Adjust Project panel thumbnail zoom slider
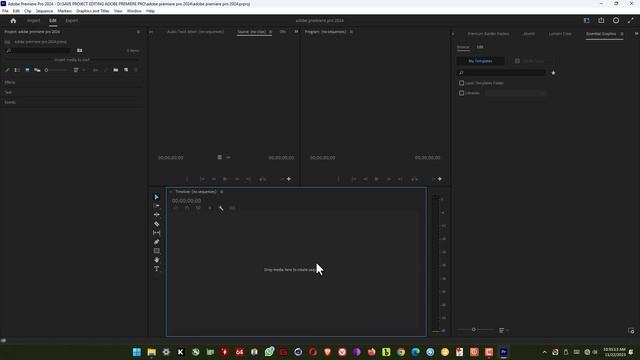 tap(56, 70)
